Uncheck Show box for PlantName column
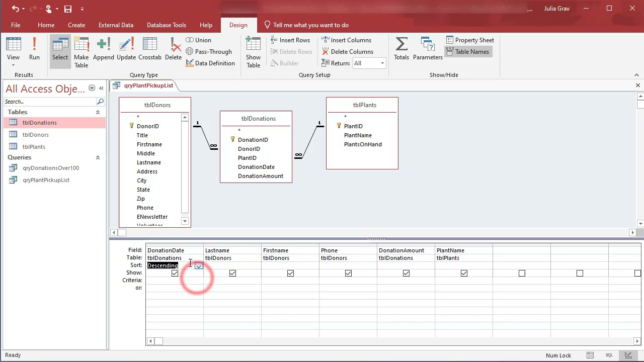 pyautogui.click(x=464, y=273)
